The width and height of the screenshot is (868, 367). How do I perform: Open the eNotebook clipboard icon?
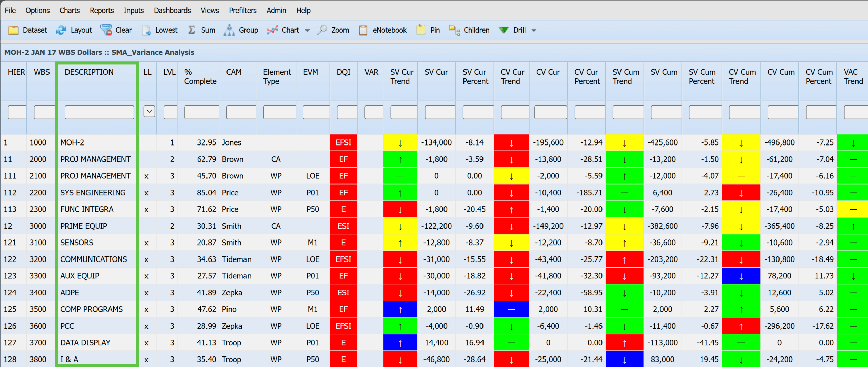click(363, 30)
